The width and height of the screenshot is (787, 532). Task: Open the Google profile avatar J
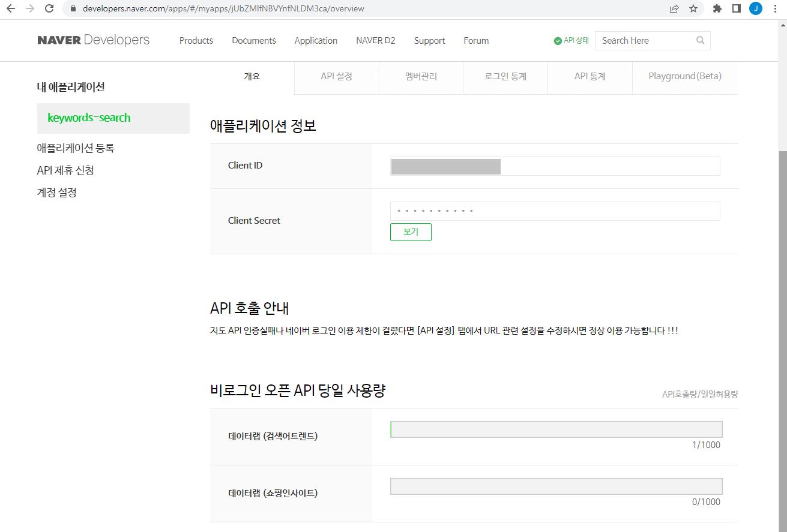[755, 8]
